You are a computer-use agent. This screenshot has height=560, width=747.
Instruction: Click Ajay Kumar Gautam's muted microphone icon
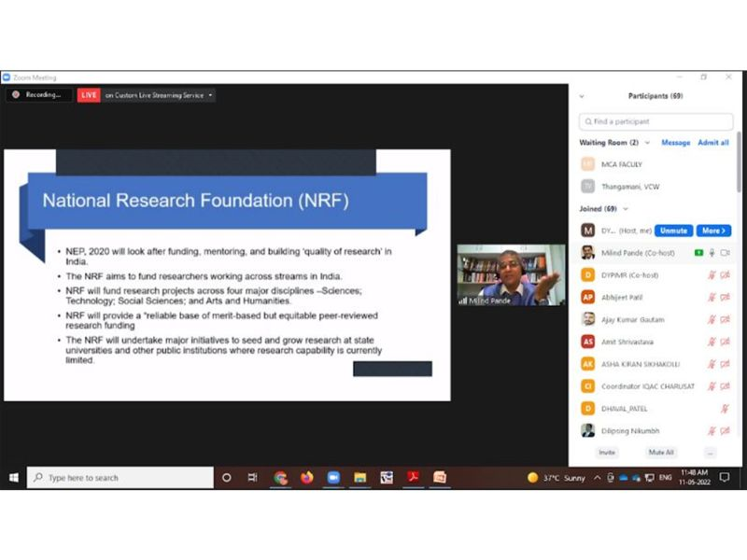[x=712, y=319]
